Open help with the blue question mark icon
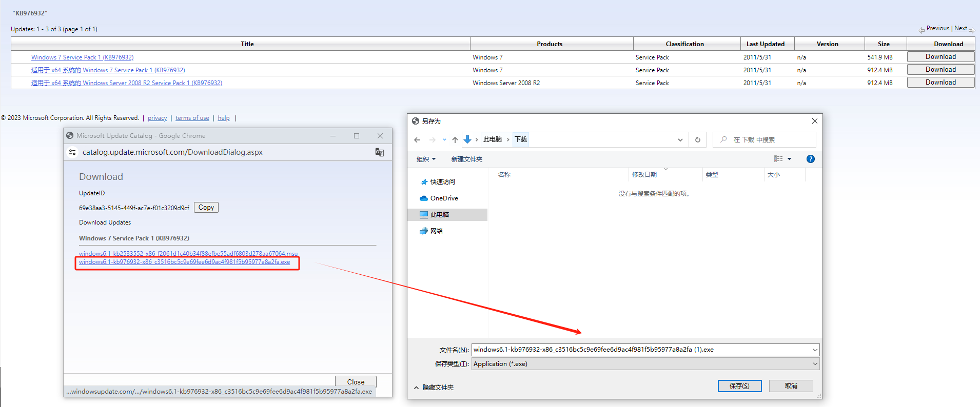Image resolution: width=980 pixels, height=407 pixels. coord(810,159)
